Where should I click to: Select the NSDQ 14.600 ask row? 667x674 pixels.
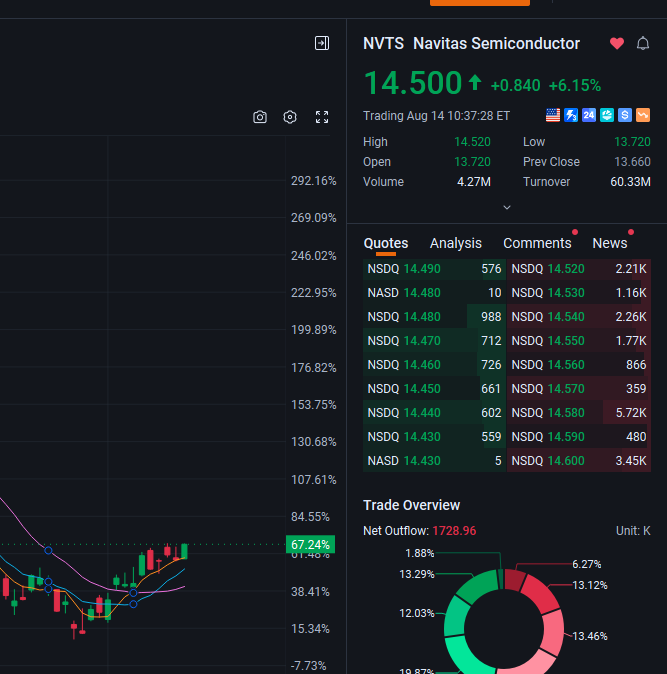(579, 461)
